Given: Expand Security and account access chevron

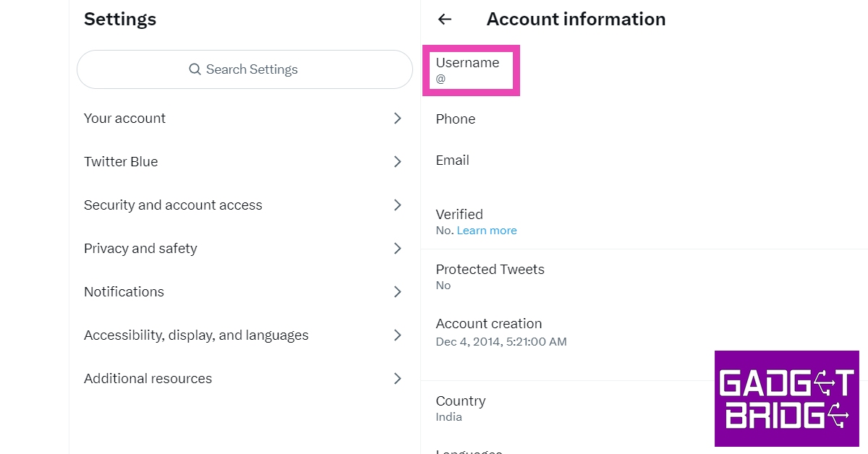Looking at the screenshot, I should coord(397,205).
